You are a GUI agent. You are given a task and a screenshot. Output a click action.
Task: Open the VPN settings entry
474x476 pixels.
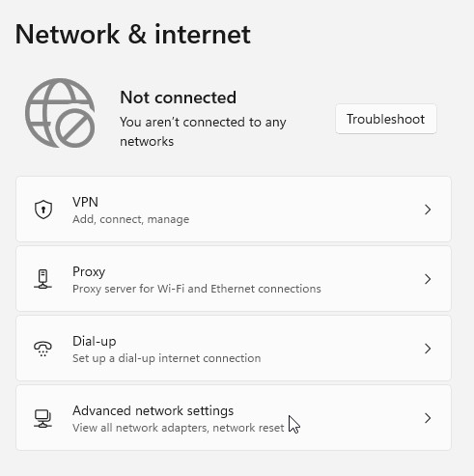pos(234,210)
